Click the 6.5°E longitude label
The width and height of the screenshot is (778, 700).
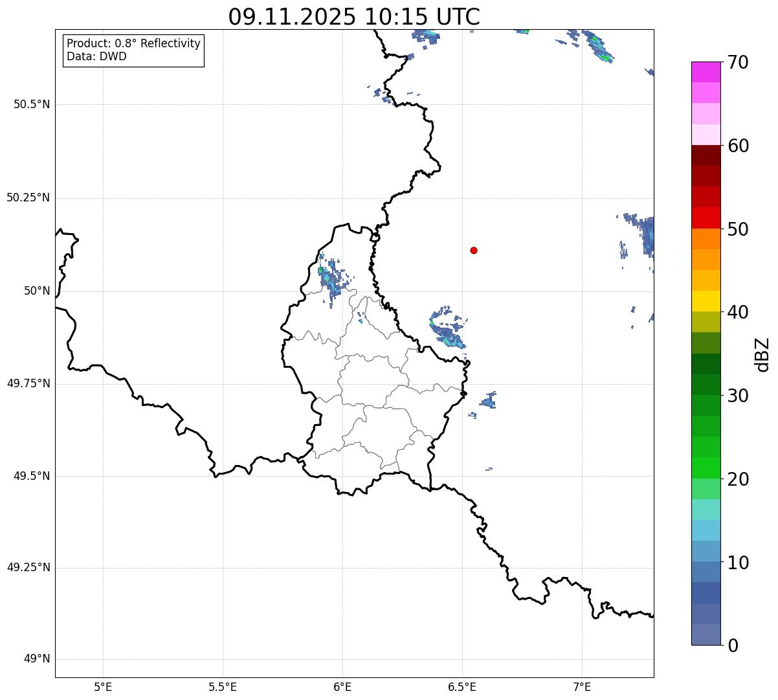(462, 686)
